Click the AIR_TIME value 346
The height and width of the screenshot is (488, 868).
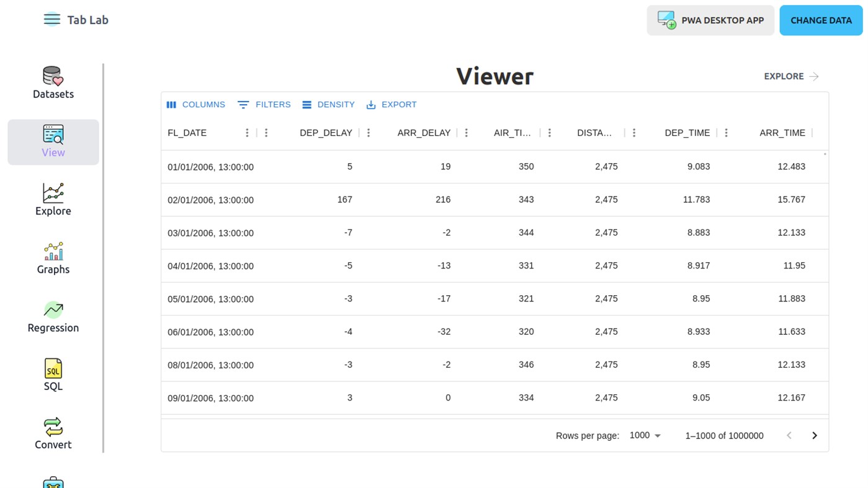[x=526, y=365]
